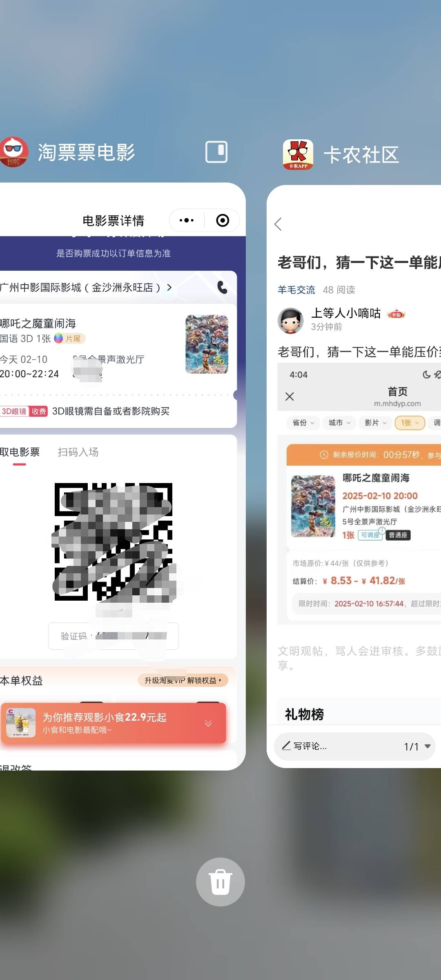Open the profile of 上等人小嘀咕
Image resolution: width=441 pixels, height=980 pixels.
(346, 313)
